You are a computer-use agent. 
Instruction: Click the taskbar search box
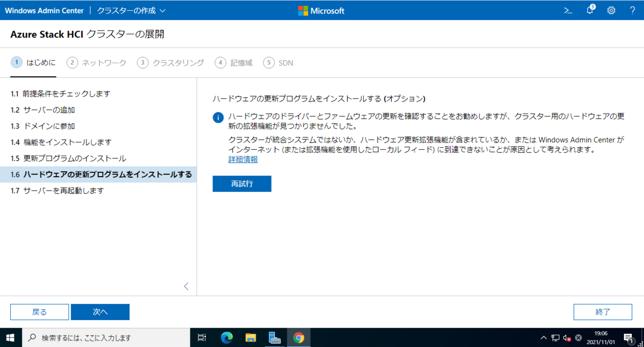tap(106, 338)
